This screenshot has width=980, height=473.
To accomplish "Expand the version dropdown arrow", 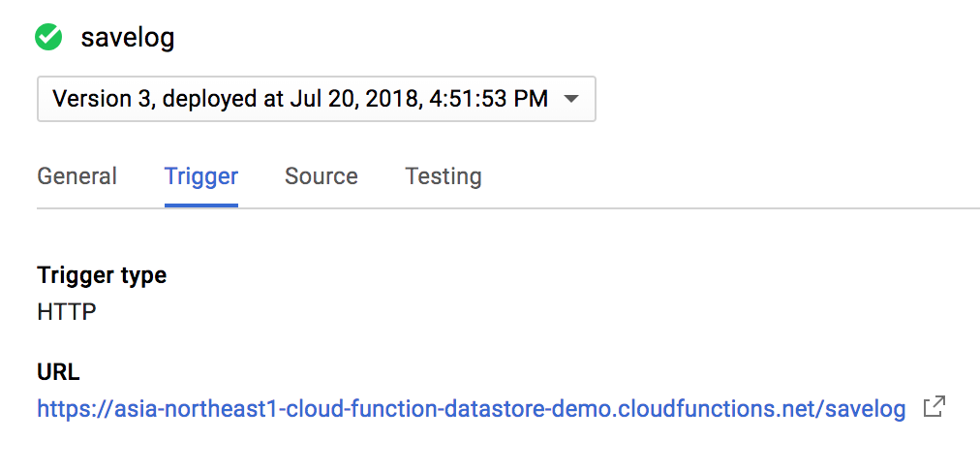I will pos(571,99).
